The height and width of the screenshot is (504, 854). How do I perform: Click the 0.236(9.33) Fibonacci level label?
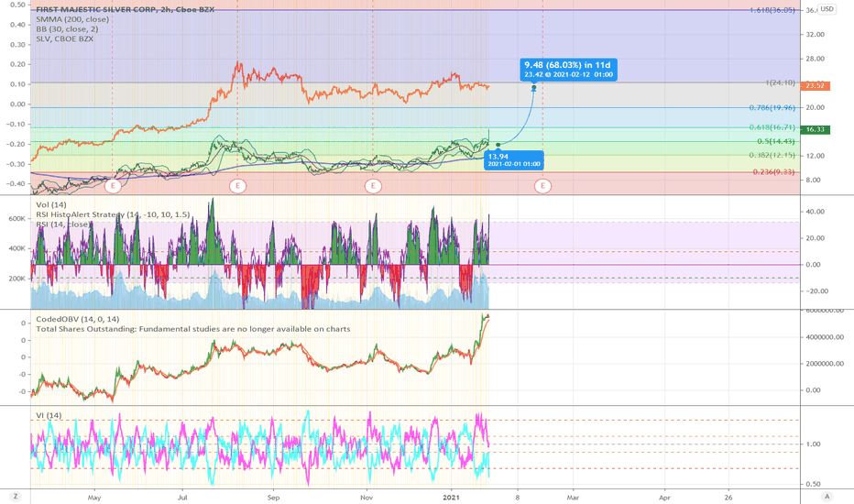773,172
